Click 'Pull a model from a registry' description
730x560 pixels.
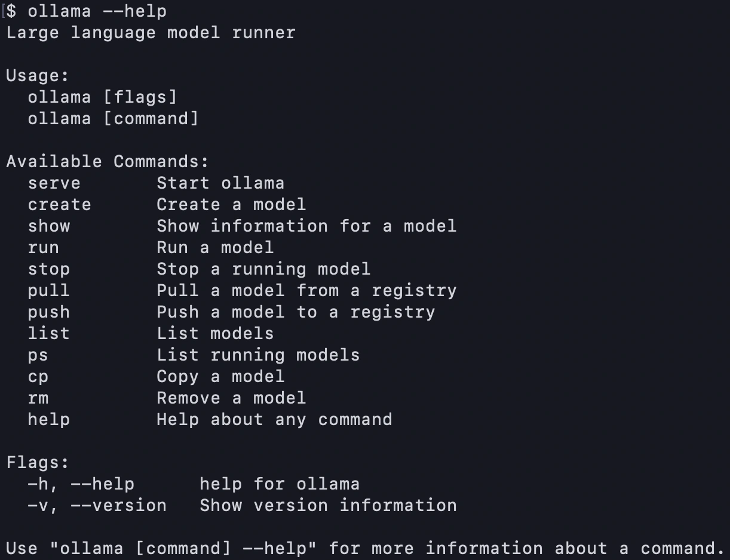[306, 291]
